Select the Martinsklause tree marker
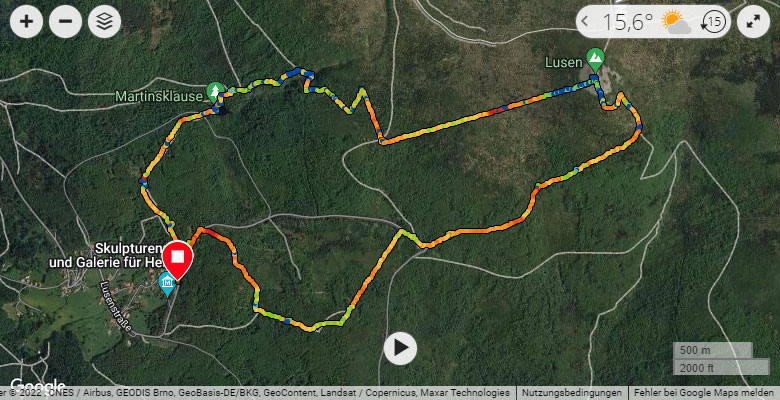This screenshot has height=400, width=780. coord(215,93)
